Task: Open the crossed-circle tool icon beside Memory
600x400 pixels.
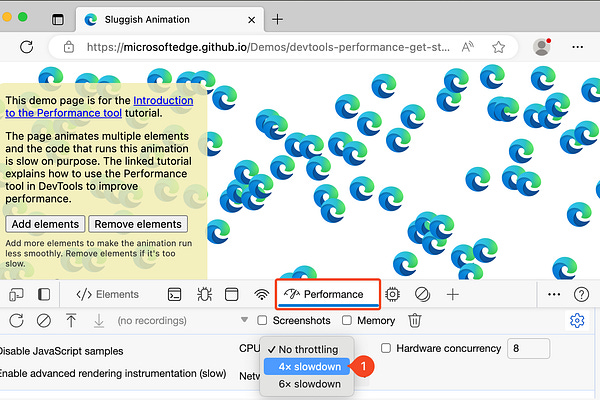Action: (422, 294)
